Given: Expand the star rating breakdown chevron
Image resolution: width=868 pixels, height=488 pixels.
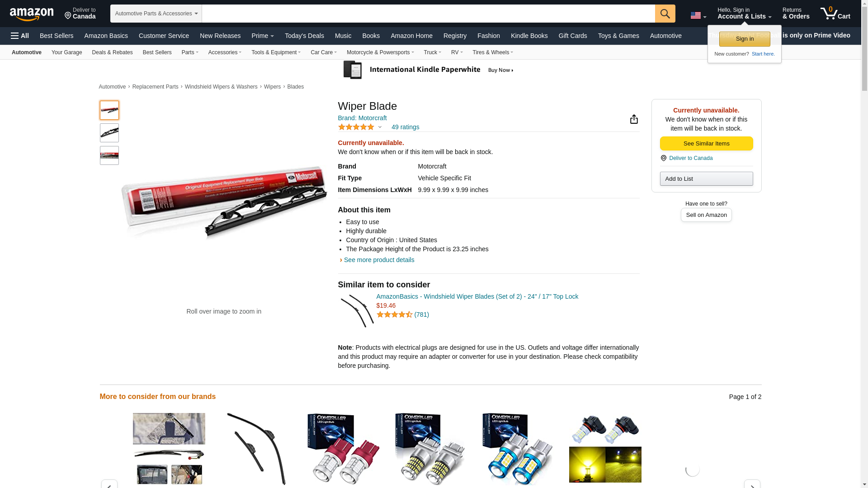Looking at the screenshot, I should tap(380, 127).
